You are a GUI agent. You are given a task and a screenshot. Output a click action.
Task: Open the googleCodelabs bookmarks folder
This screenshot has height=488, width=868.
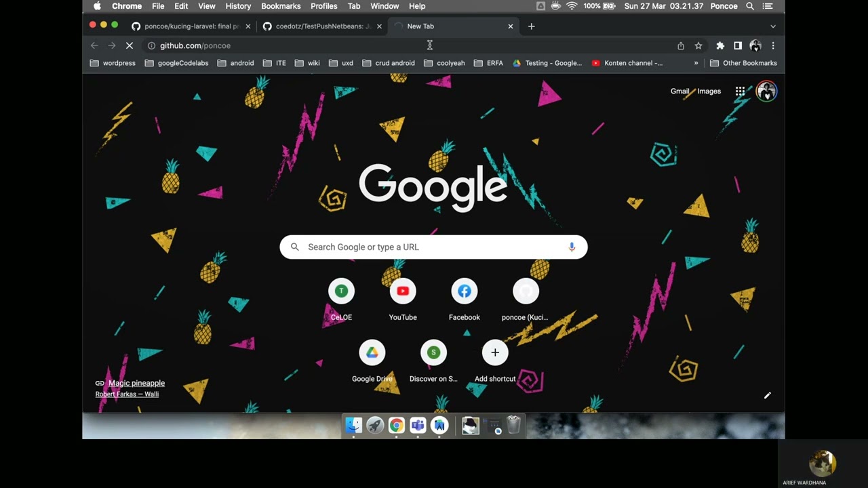176,63
